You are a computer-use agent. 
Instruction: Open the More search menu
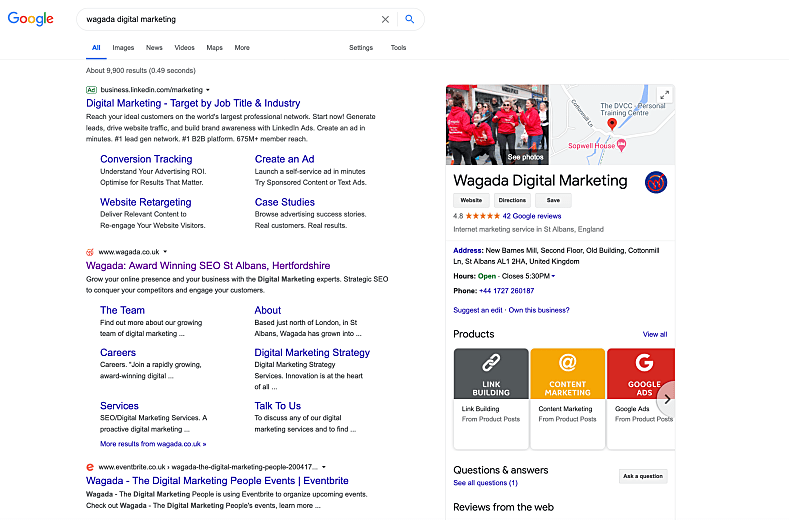pos(242,47)
